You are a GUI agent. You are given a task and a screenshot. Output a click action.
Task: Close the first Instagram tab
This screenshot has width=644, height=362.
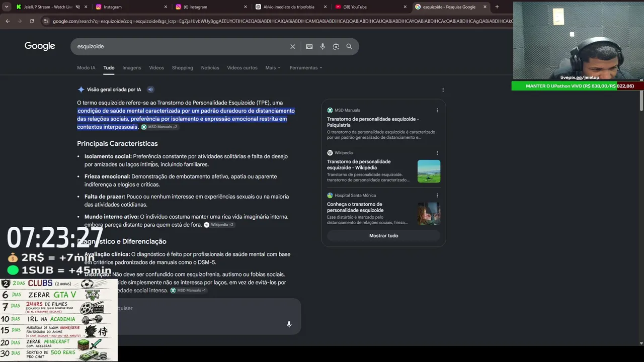click(166, 7)
